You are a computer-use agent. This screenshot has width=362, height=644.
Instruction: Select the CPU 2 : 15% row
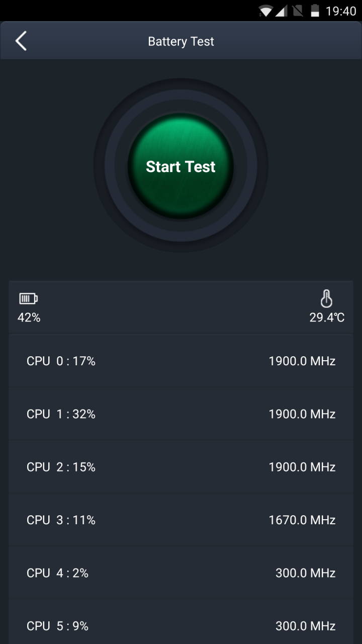tap(181, 467)
